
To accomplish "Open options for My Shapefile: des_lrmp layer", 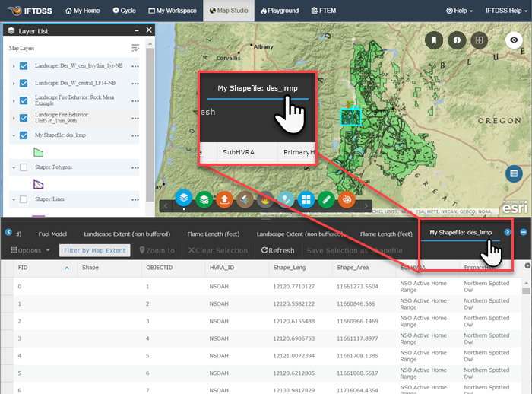I will (x=135, y=135).
